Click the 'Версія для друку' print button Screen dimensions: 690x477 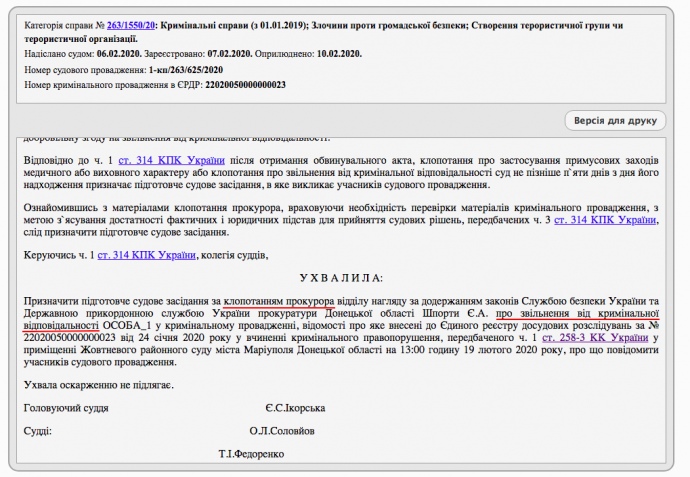[614, 121]
